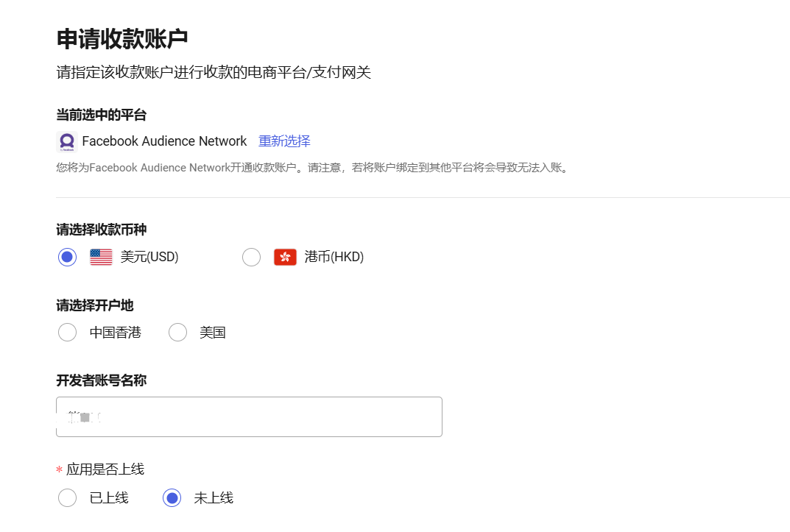
Task: Click the Hong Kong flag icon
Action: (285, 257)
